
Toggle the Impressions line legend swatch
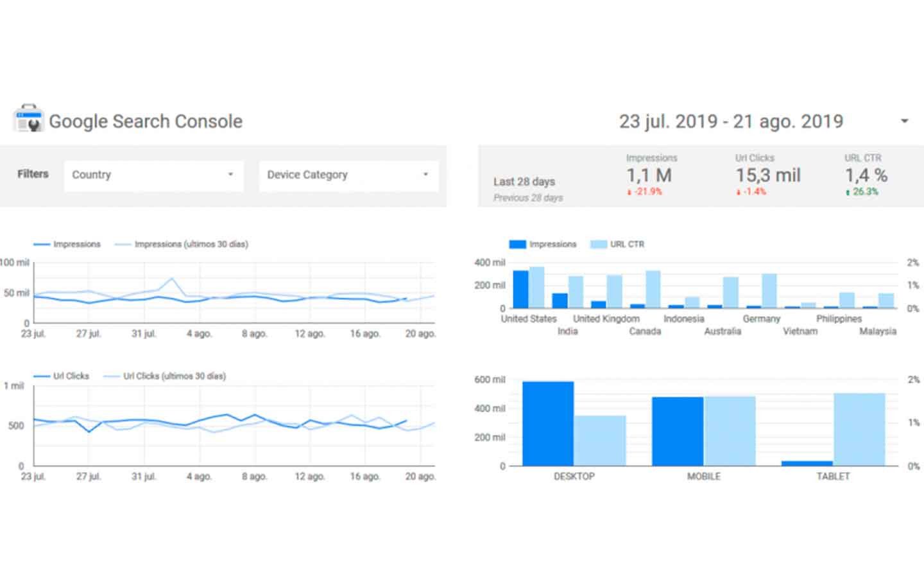point(42,245)
